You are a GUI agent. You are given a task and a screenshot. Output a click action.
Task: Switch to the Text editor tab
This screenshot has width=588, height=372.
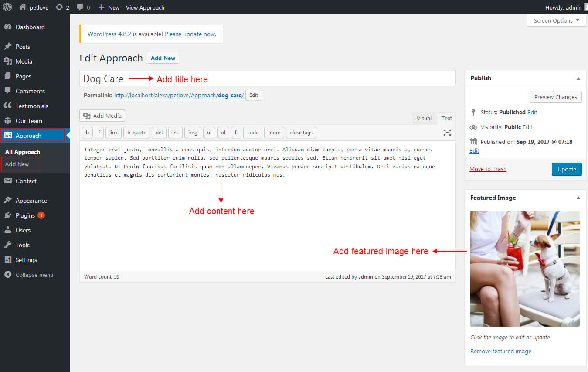point(447,118)
